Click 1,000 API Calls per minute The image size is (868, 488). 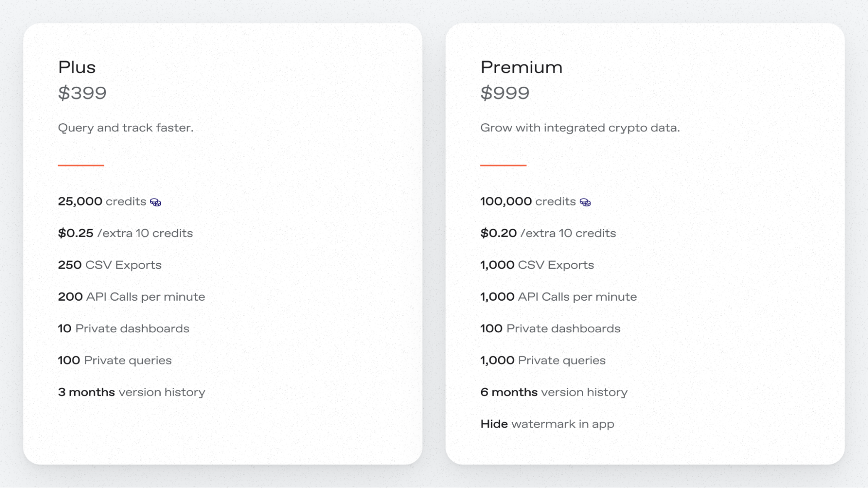[x=558, y=297]
